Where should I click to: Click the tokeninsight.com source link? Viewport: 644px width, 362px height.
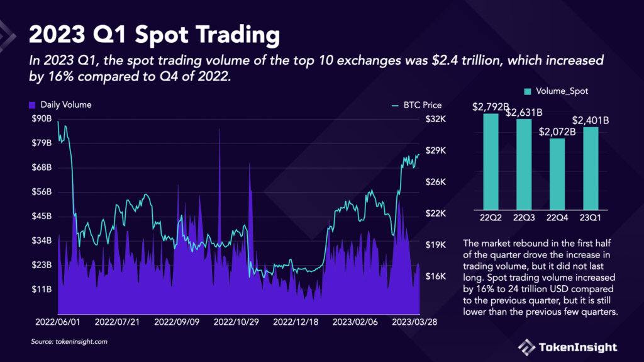[81, 341]
